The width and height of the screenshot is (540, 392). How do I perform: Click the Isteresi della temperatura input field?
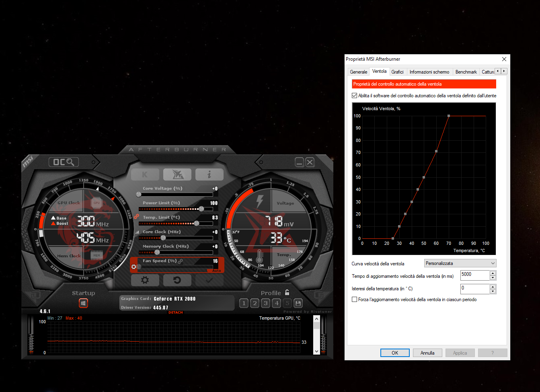[x=475, y=289]
